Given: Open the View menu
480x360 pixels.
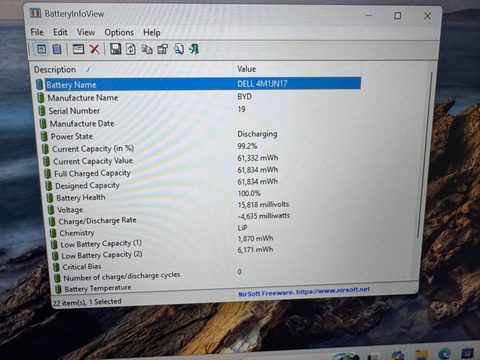Looking at the screenshot, I should coord(86,32).
